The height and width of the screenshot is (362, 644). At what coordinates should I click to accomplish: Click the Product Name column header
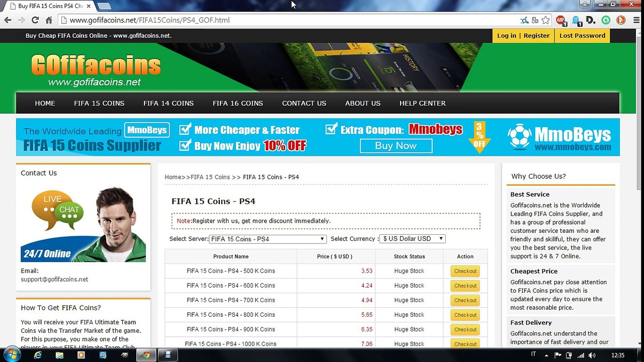pos(231,256)
